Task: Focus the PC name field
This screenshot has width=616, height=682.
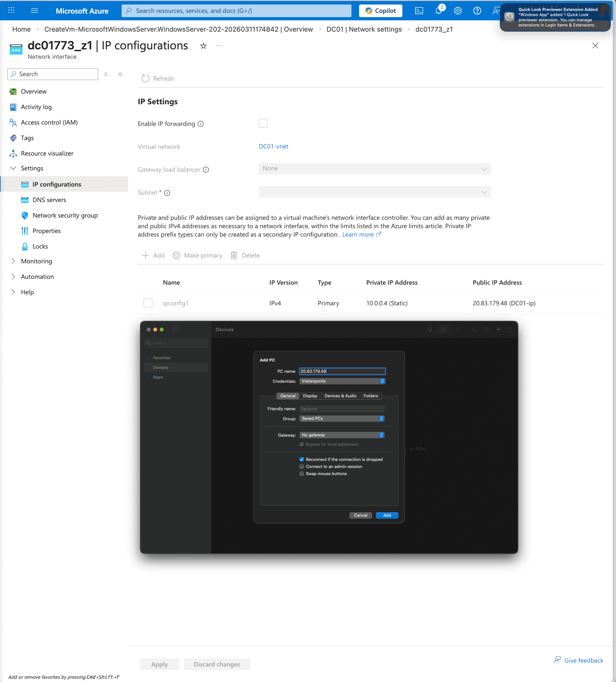Action: click(x=342, y=372)
